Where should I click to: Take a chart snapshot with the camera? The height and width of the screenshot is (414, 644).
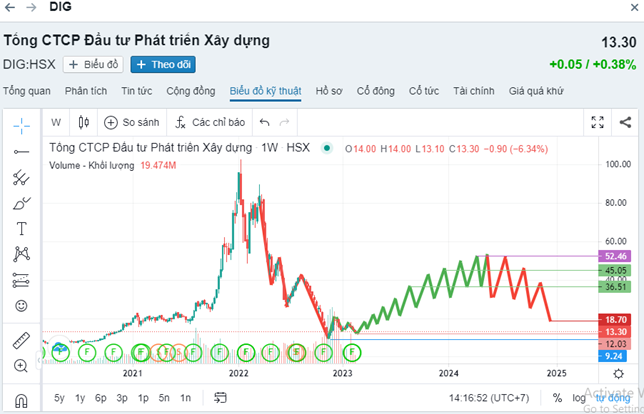[624, 123]
